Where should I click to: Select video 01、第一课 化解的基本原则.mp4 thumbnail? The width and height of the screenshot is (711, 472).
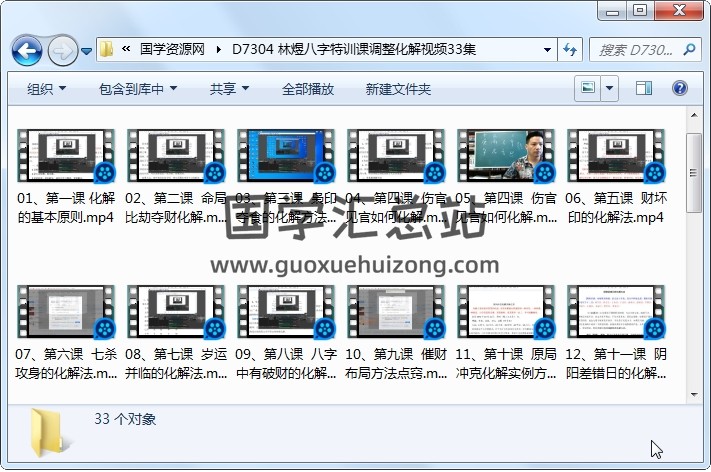coord(66,156)
